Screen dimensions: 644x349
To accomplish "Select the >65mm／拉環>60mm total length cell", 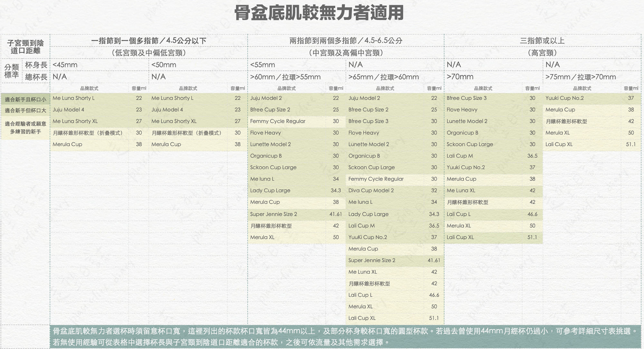I will (384, 77).
